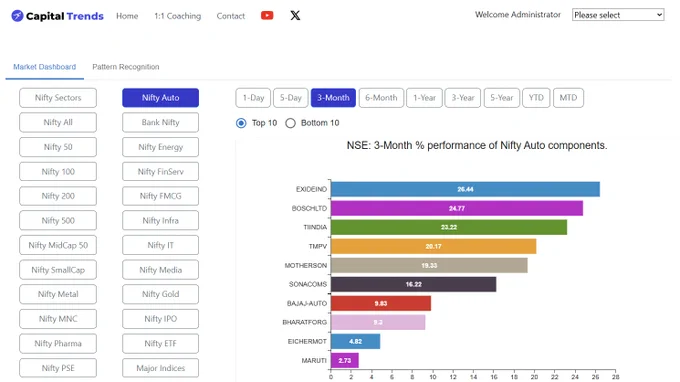Select the 3-Month timeframe button
680x382 pixels.
click(333, 98)
